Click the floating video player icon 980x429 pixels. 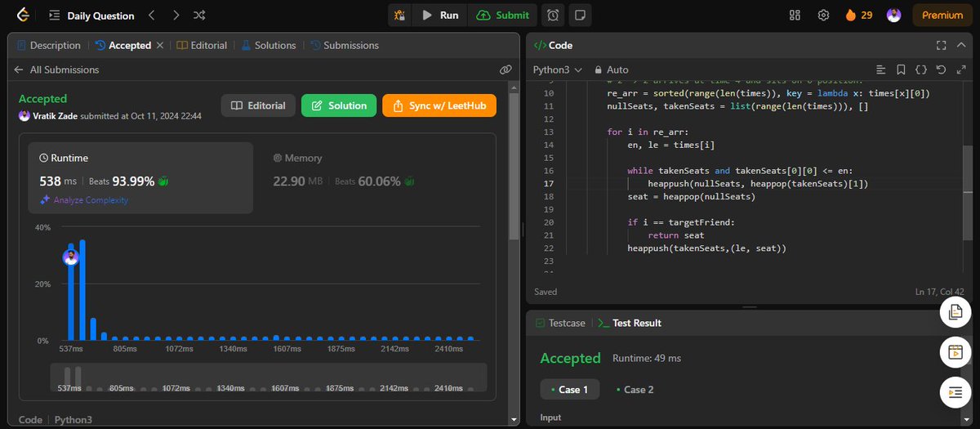tap(955, 352)
